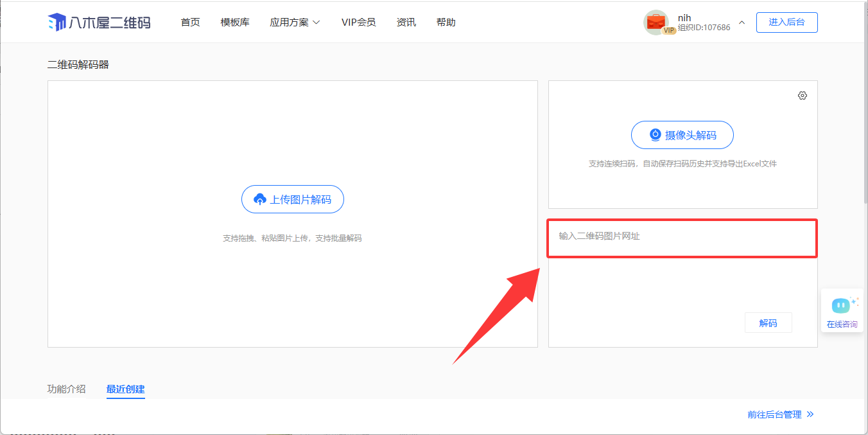Open the VIP会员 page

point(358,22)
